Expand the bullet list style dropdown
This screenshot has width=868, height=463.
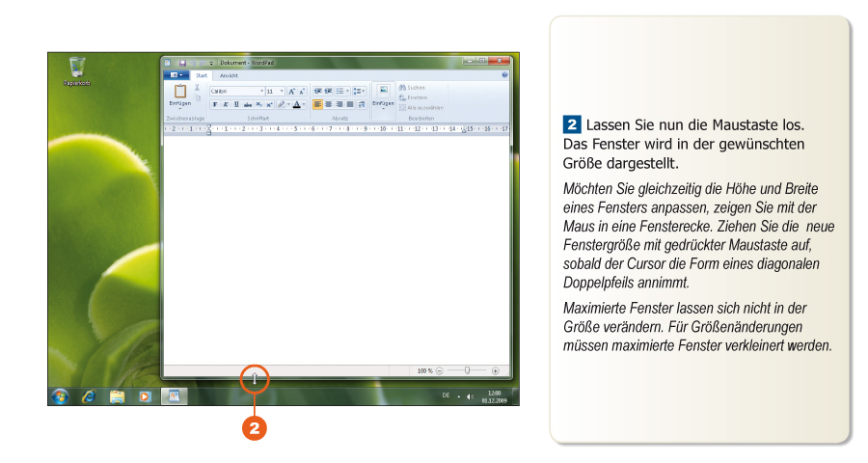(x=348, y=91)
